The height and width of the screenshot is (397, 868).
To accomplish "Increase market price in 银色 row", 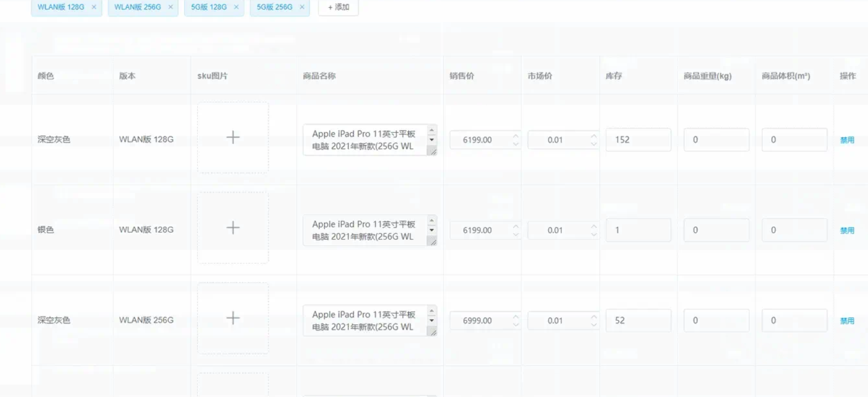I will [x=594, y=226].
